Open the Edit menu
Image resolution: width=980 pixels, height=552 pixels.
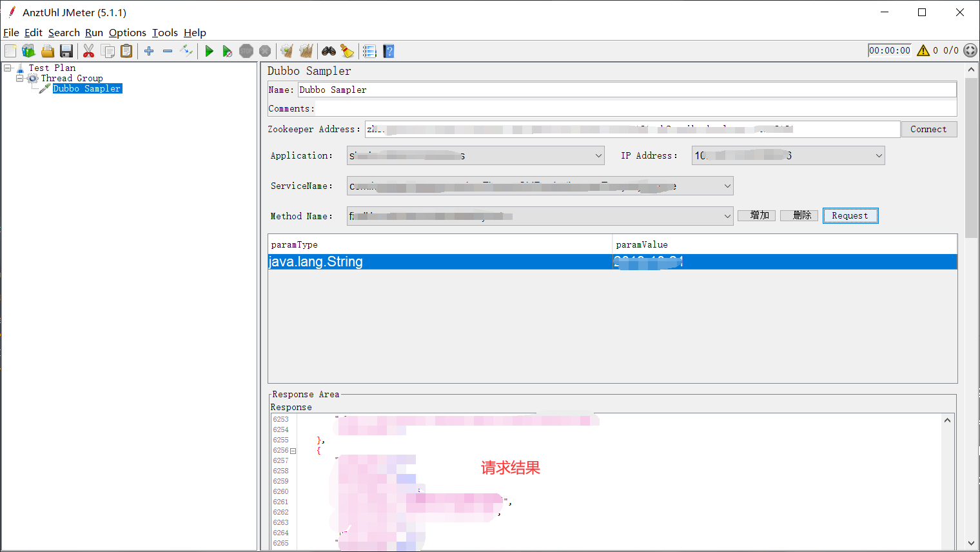[34, 33]
